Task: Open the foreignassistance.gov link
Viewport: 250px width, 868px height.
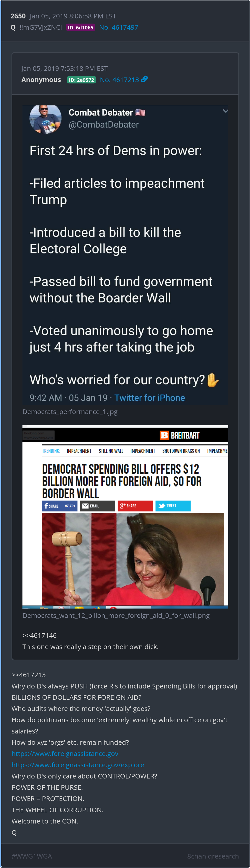Action: (65, 753)
